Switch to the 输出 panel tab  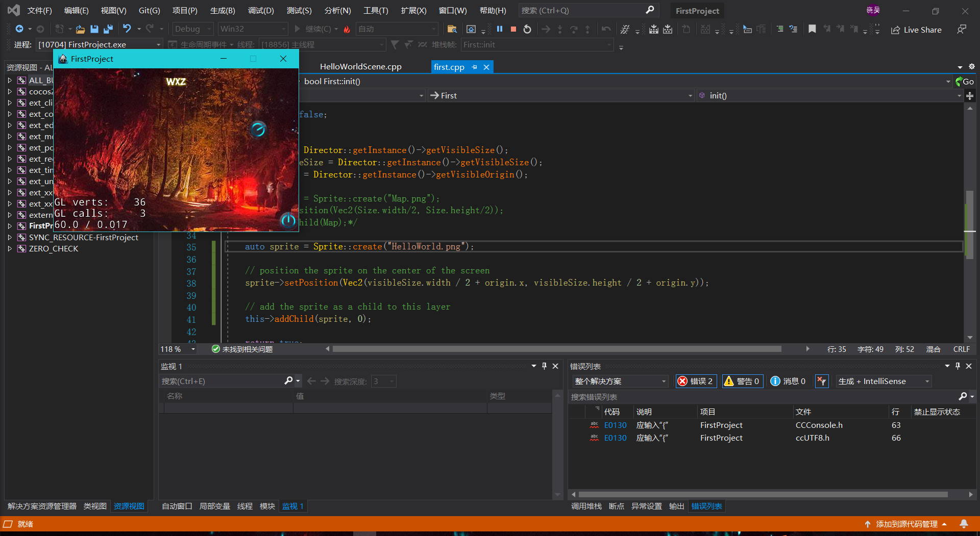pos(676,506)
